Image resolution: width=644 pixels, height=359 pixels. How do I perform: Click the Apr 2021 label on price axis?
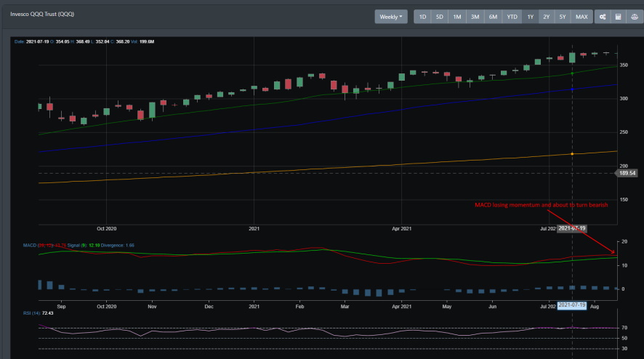click(401, 228)
